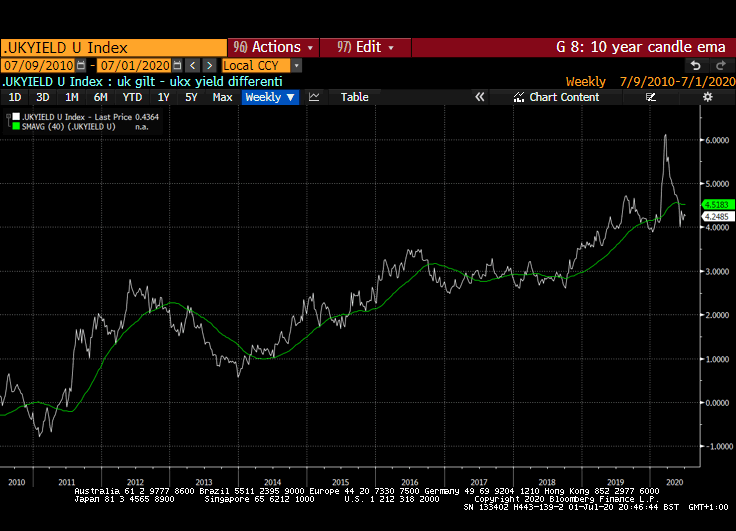Click the undo arrow icon

[696, 66]
